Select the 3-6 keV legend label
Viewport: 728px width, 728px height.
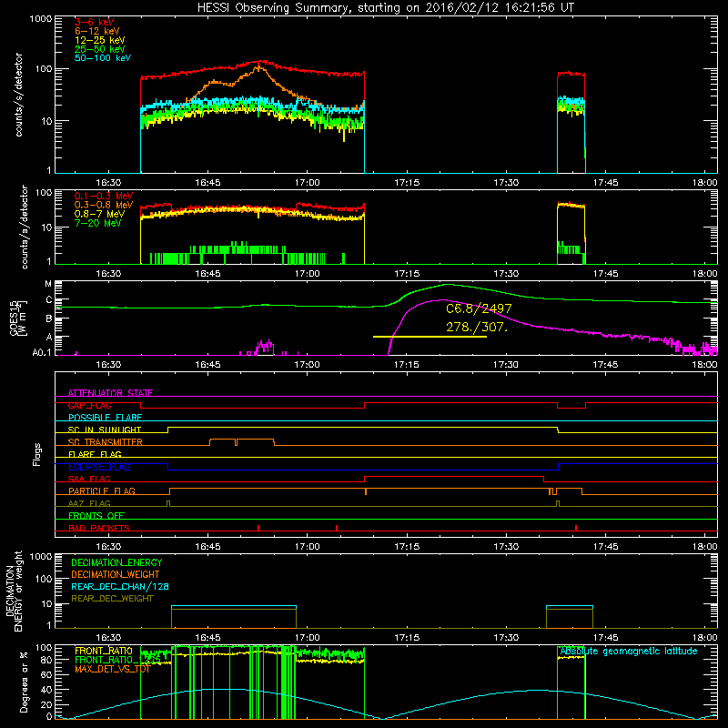pos(95,22)
